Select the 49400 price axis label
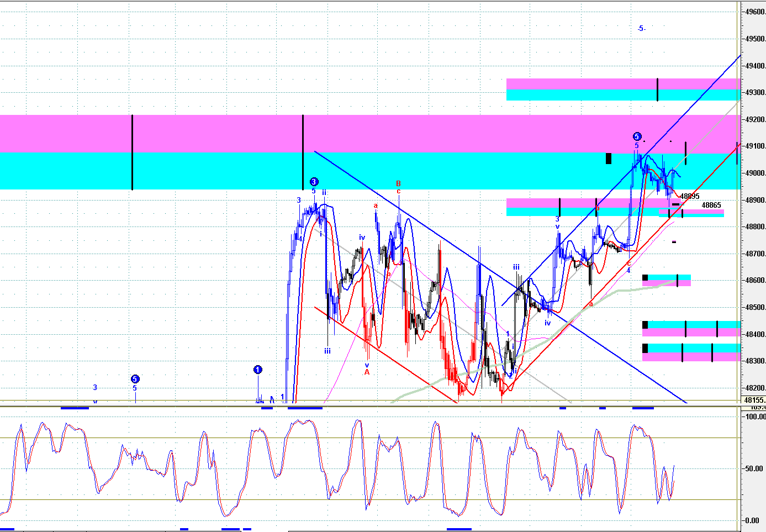 click(755, 66)
